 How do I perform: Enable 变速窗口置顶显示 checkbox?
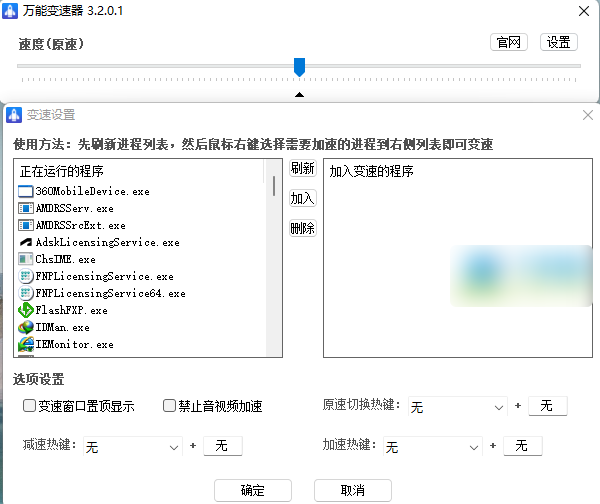click(x=29, y=406)
